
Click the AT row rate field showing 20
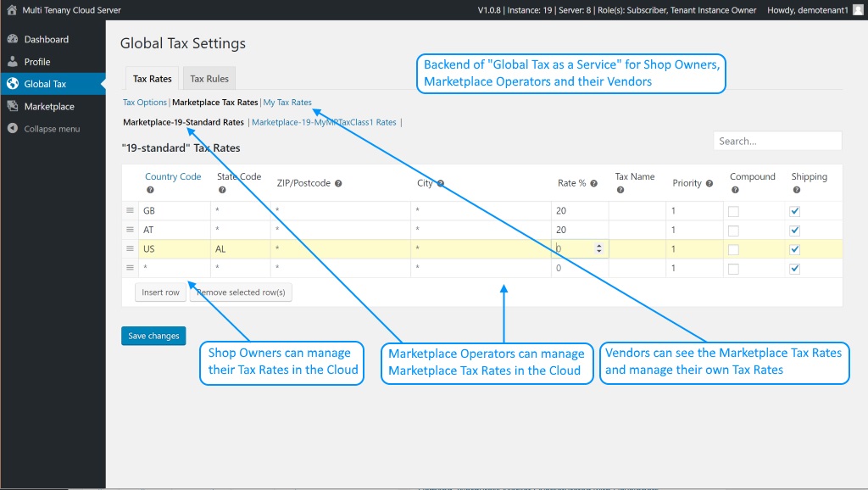coord(580,230)
